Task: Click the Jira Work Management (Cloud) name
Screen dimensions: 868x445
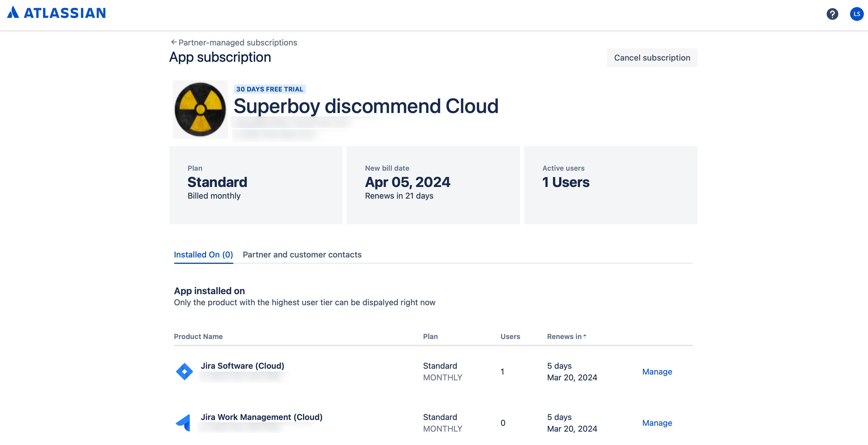Action: 261,417
